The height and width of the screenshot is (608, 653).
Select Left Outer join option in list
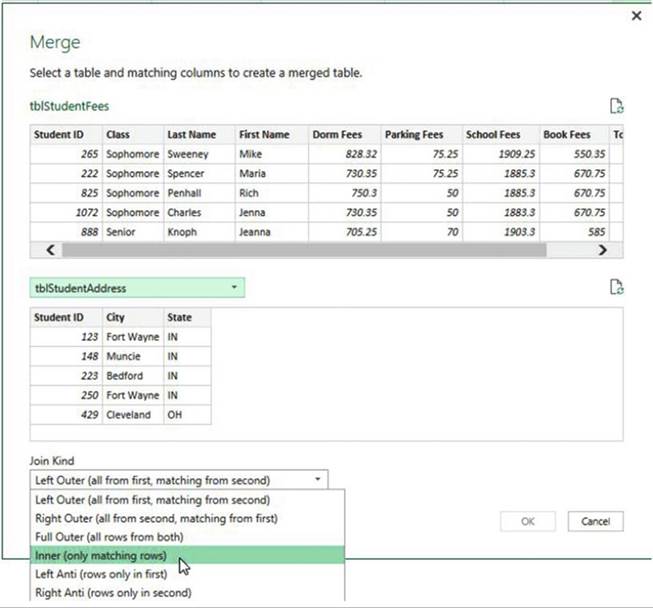click(x=153, y=500)
